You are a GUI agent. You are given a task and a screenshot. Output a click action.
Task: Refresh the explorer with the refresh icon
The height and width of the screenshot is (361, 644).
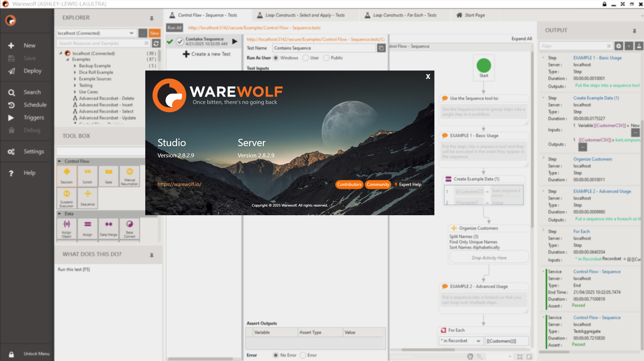click(x=156, y=43)
